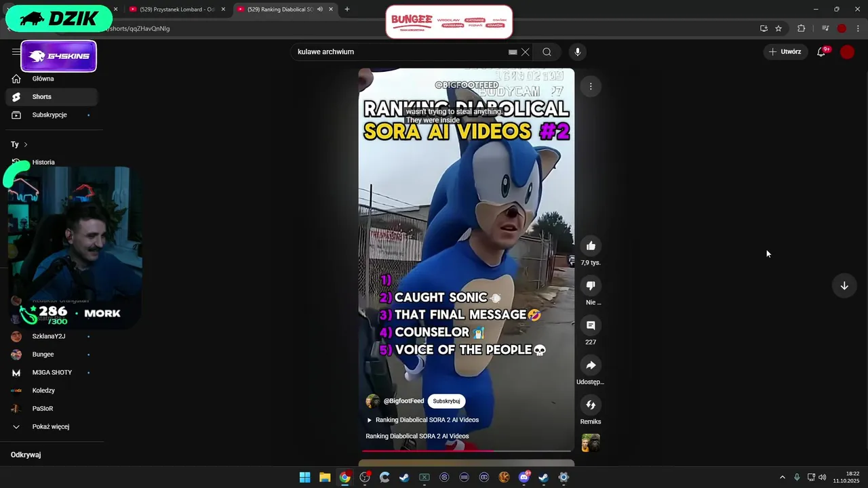Open Koledzy channel subscription
The width and height of the screenshot is (868, 488).
tap(53, 391)
